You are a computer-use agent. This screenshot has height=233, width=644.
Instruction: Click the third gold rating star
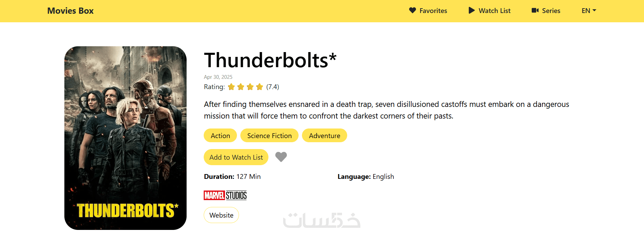[250, 87]
